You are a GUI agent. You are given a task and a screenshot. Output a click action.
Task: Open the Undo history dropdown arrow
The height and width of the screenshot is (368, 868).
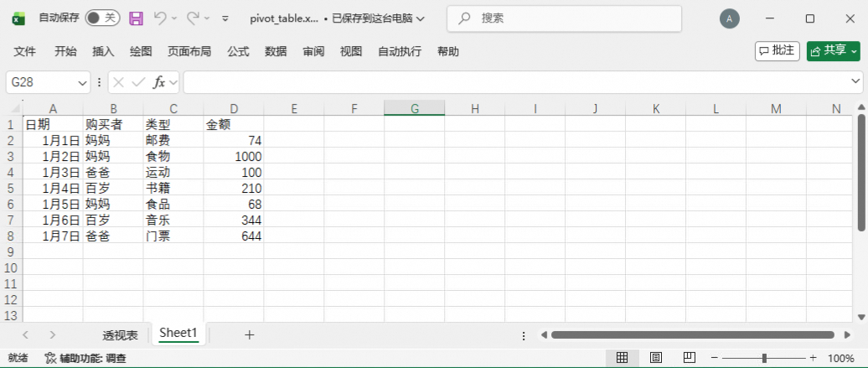(x=174, y=18)
